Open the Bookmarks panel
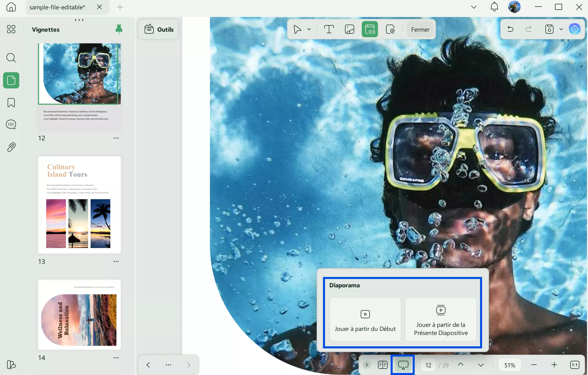588x375 pixels. pos(11,103)
